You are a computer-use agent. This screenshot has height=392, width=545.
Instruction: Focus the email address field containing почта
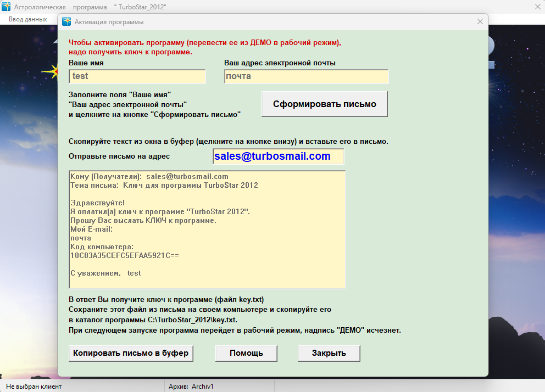coord(306,76)
